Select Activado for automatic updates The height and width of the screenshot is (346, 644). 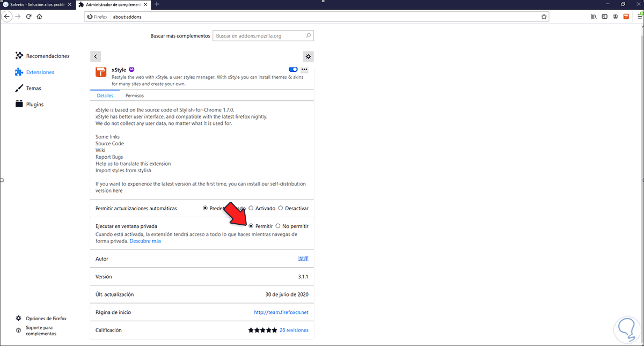pos(251,208)
